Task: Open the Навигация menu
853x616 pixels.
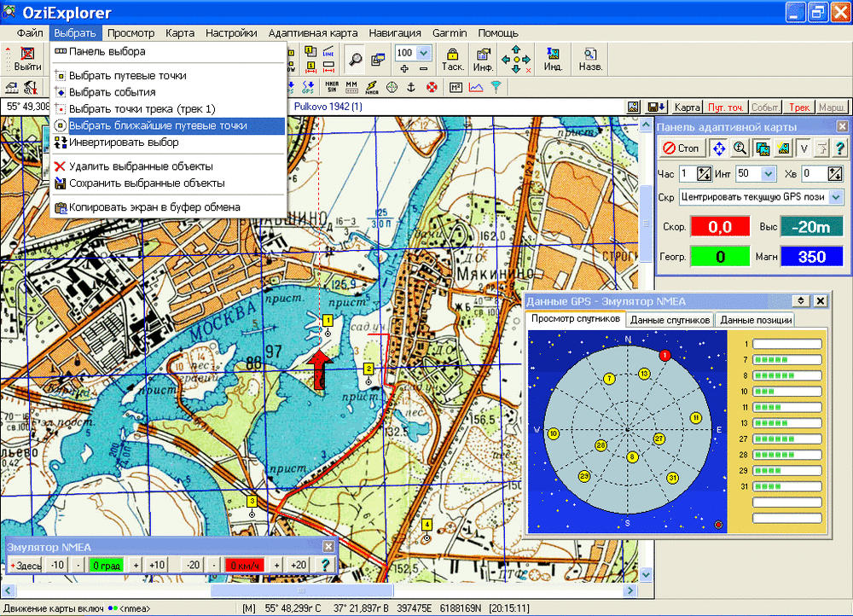Action: 395,33
